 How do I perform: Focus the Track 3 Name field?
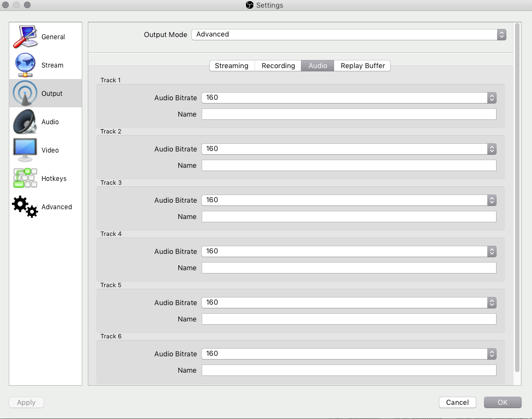(349, 216)
